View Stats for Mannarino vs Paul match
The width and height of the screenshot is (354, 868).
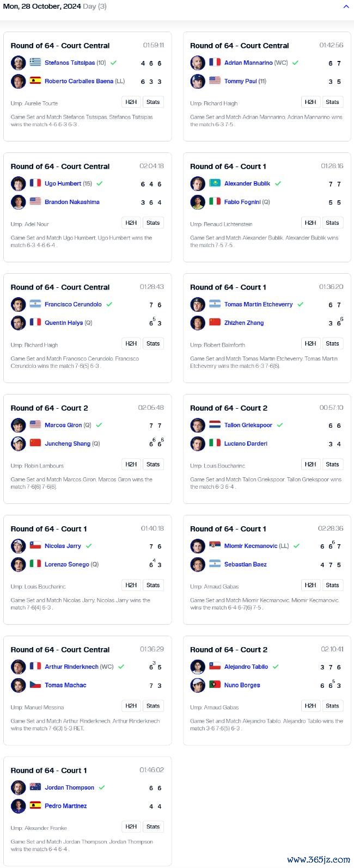tap(332, 102)
